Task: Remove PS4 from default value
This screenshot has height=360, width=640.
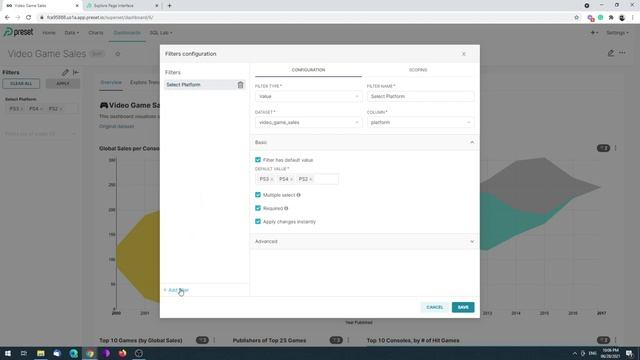Action: [x=291, y=180]
